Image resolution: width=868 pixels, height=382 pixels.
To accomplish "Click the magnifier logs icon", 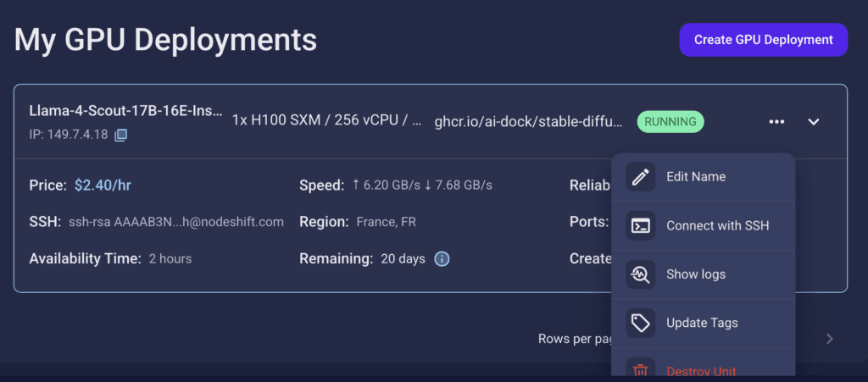I will [x=641, y=274].
